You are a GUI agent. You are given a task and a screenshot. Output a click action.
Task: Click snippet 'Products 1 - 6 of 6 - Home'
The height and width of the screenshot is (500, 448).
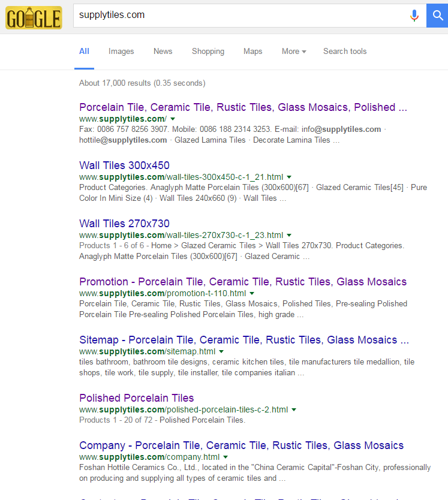point(242,251)
